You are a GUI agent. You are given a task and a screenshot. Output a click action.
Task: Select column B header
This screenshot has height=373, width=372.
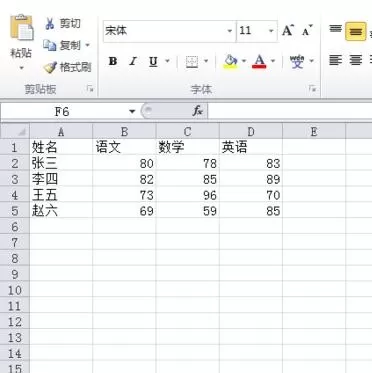click(x=124, y=132)
